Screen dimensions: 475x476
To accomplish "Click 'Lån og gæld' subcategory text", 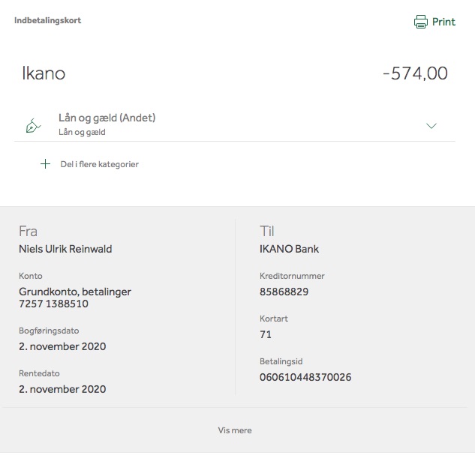I will [x=82, y=133].
